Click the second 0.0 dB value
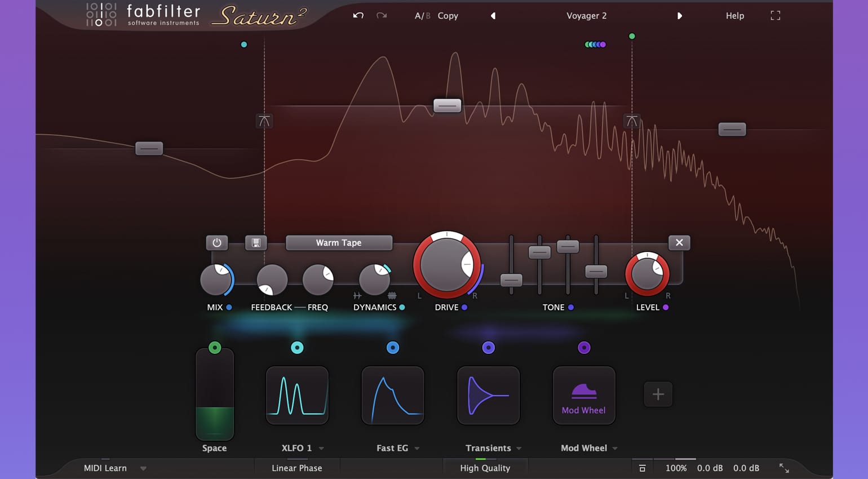 pyautogui.click(x=746, y=468)
